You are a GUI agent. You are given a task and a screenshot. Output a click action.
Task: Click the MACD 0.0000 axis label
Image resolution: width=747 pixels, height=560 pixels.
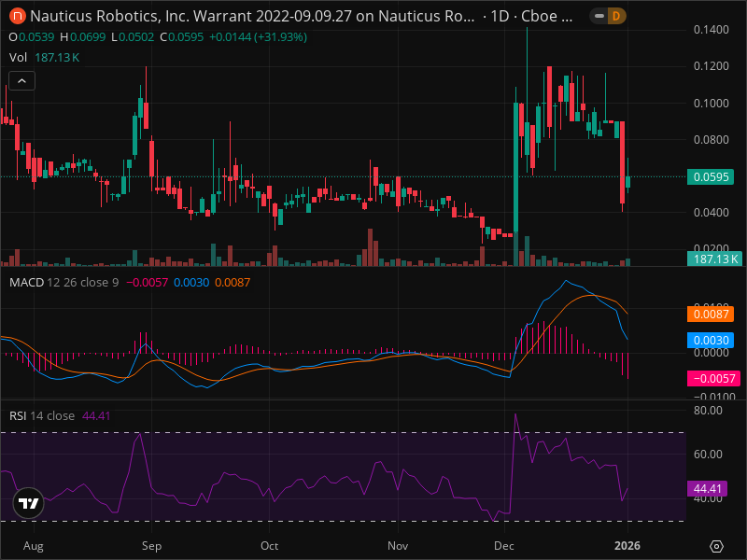click(x=711, y=353)
